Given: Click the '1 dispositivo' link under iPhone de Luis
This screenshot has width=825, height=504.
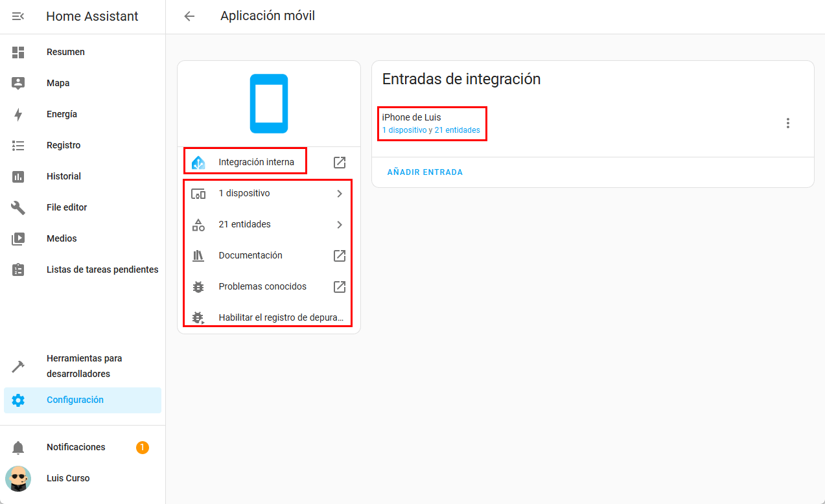Looking at the screenshot, I should click(404, 130).
